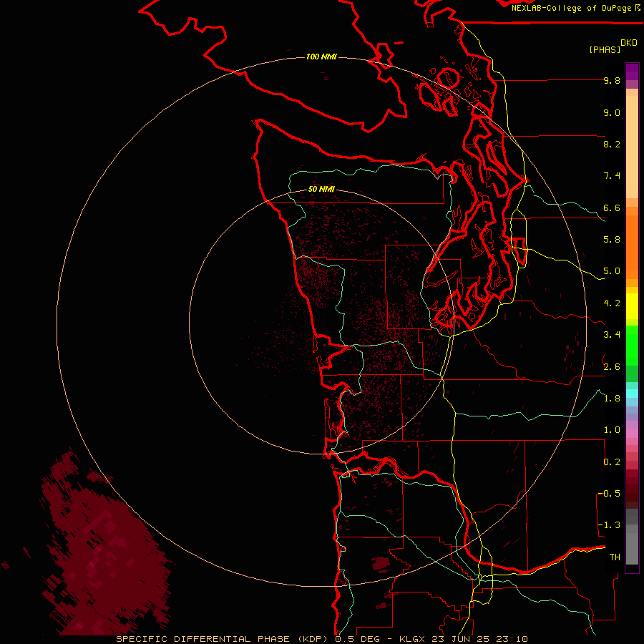644x644 pixels.
Task: Click the 23 JUN 25 date text
Action: tap(462, 639)
